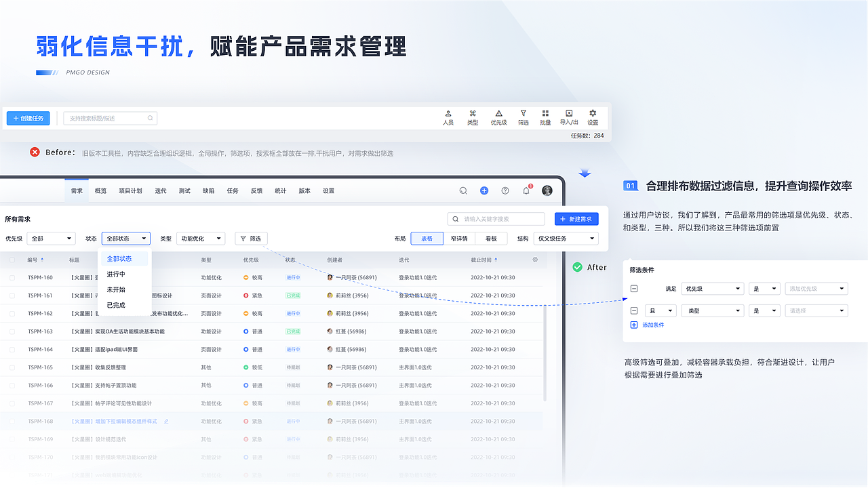Select 看板 view mode
Screen dimensions: 868x488
point(491,239)
